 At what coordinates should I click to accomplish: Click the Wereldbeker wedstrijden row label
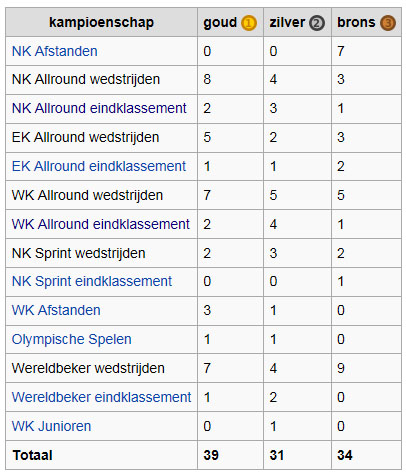pos(88,368)
